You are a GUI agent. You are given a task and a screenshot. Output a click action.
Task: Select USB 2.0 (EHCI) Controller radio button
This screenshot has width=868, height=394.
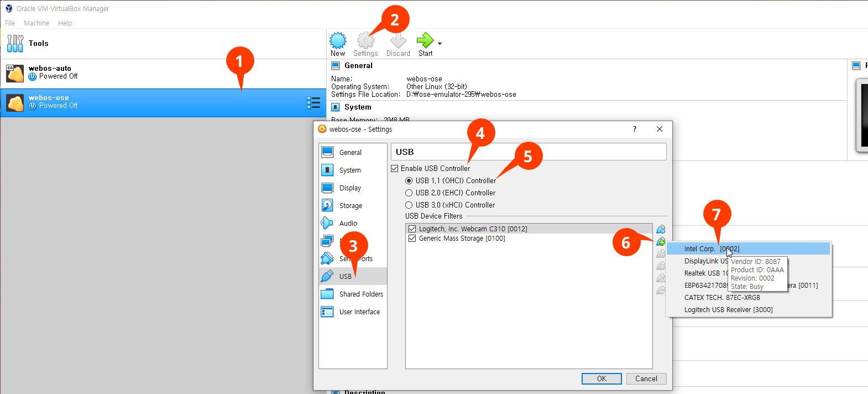pyautogui.click(x=409, y=193)
